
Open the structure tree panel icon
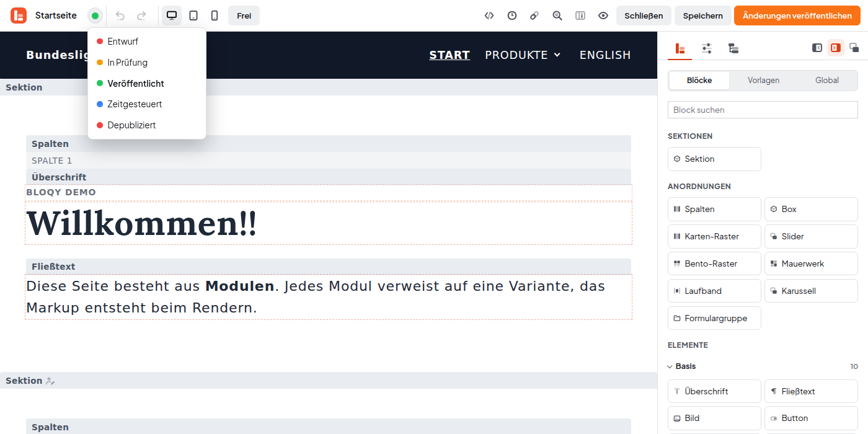(x=733, y=48)
